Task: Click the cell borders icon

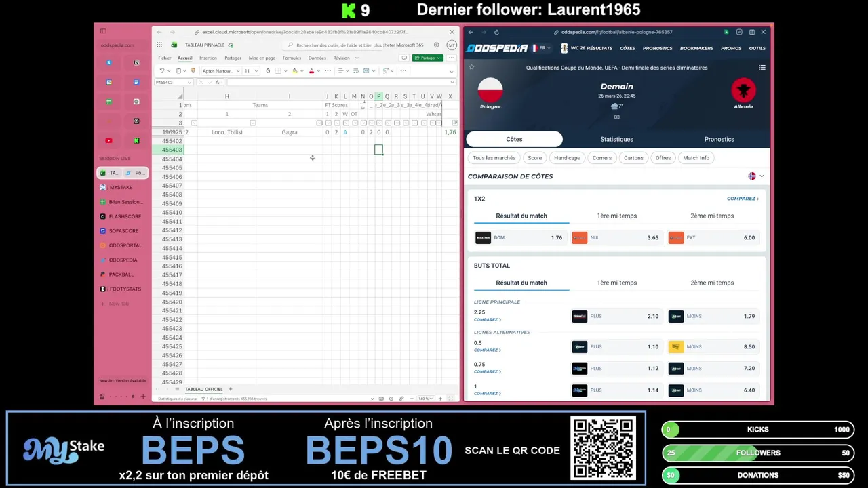Action: [278, 70]
